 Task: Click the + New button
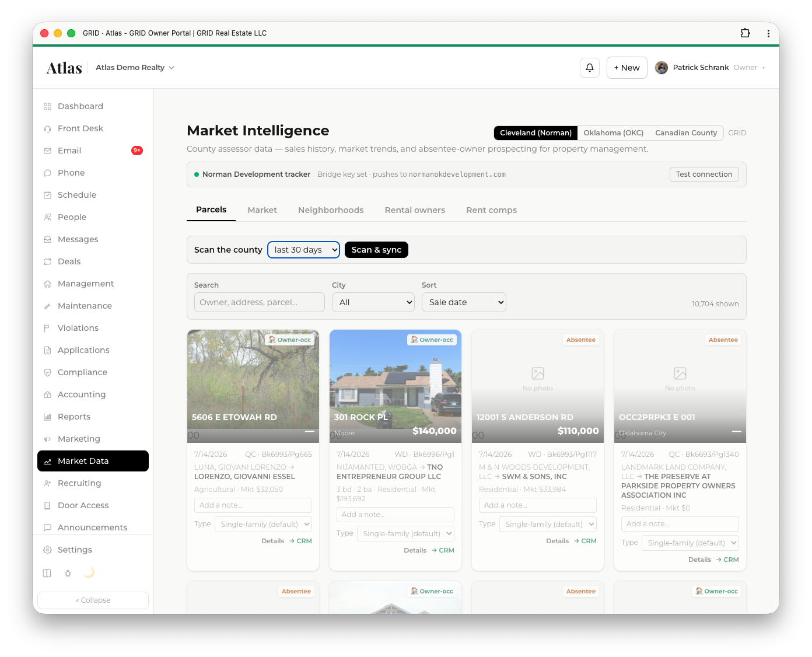tap(626, 68)
